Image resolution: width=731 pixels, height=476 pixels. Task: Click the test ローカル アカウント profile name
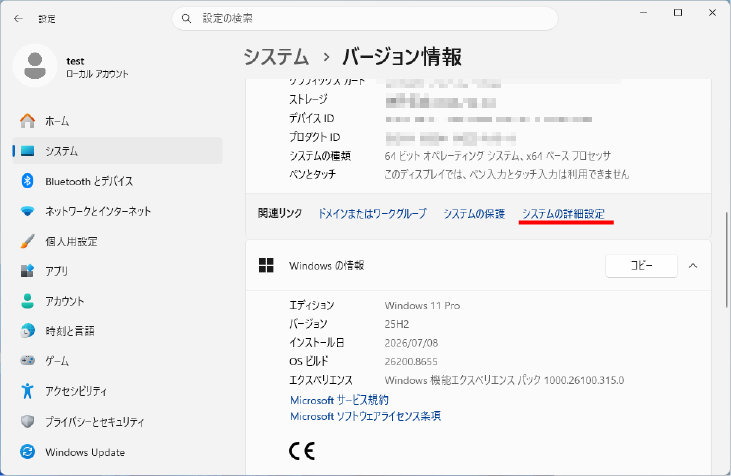[97, 68]
